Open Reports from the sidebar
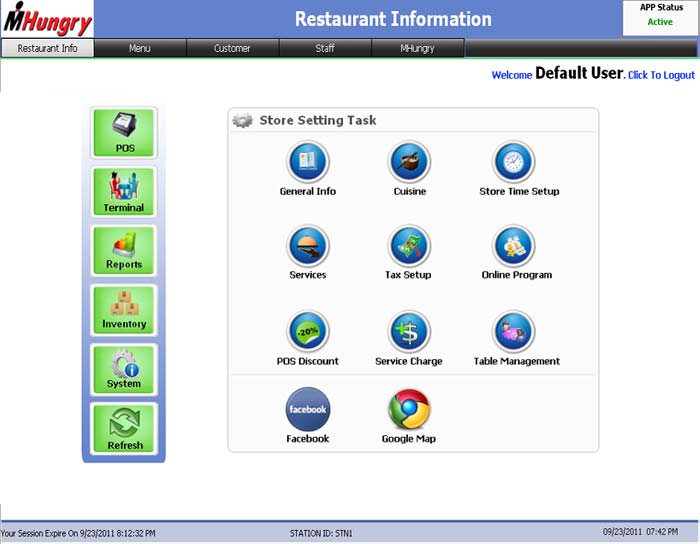Viewport: 700px width, 544px height. [x=125, y=250]
